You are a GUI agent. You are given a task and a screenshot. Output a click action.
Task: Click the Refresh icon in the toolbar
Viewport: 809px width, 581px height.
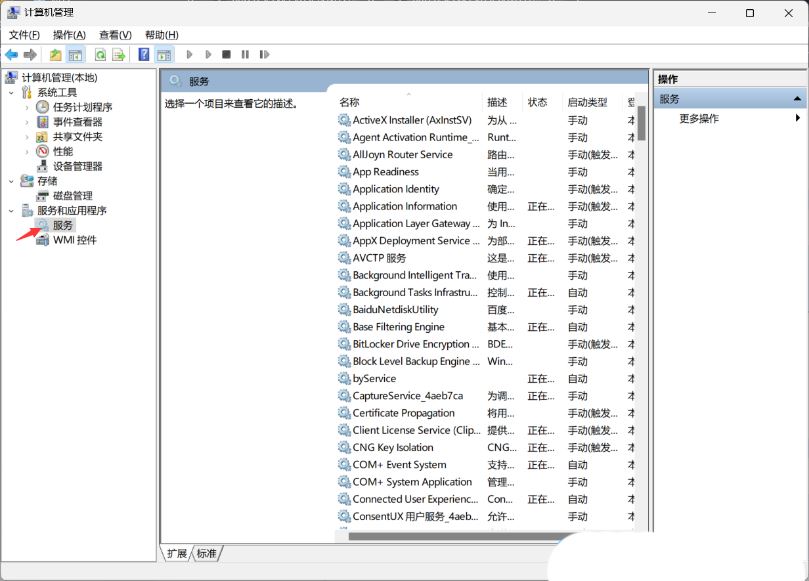pyautogui.click(x=99, y=54)
